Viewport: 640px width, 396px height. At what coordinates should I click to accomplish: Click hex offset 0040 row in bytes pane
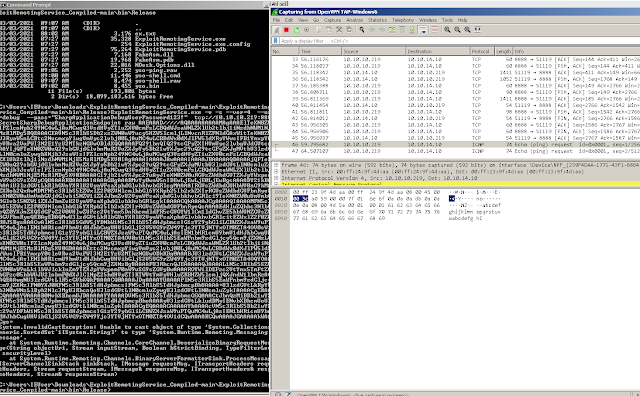click(x=281, y=218)
